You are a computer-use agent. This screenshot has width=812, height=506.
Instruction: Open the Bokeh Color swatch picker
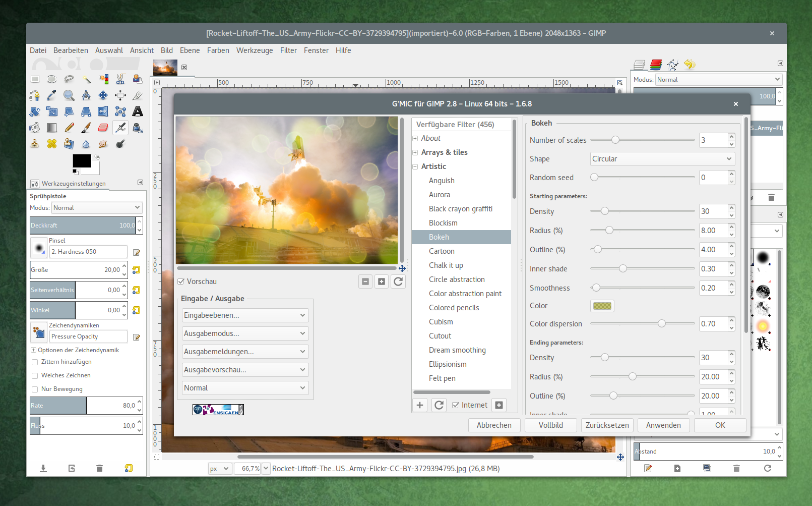(602, 306)
